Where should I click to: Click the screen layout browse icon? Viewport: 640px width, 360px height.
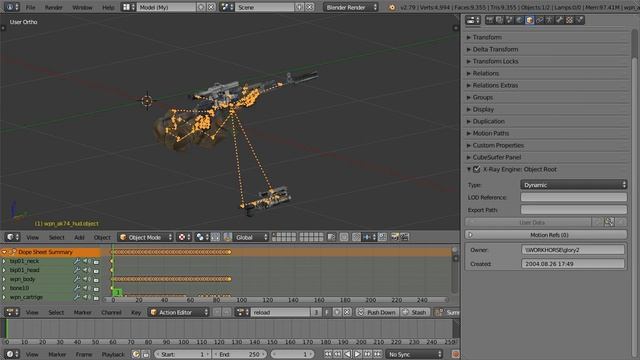click(129, 7)
